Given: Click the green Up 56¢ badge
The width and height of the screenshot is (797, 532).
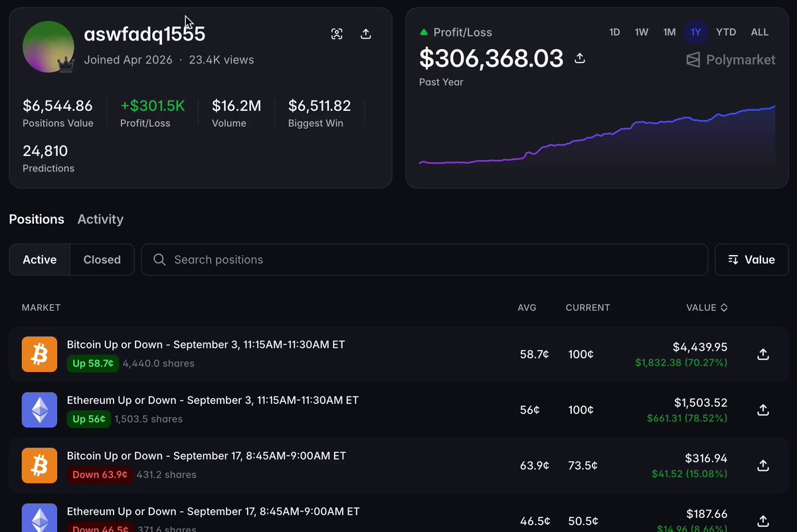Looking at the screenshot, I should click(89, 419).
